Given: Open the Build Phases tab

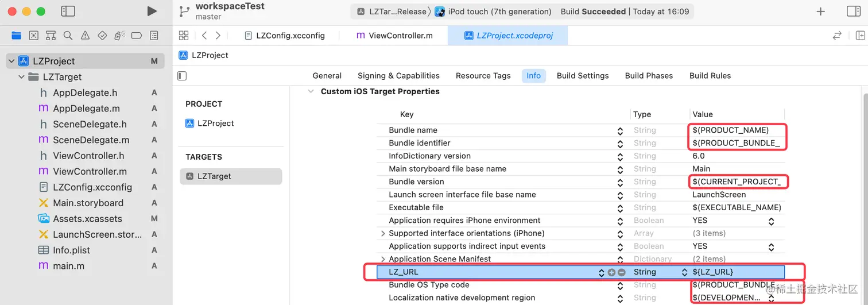Looking at the screenshot, I should point(649,76).
